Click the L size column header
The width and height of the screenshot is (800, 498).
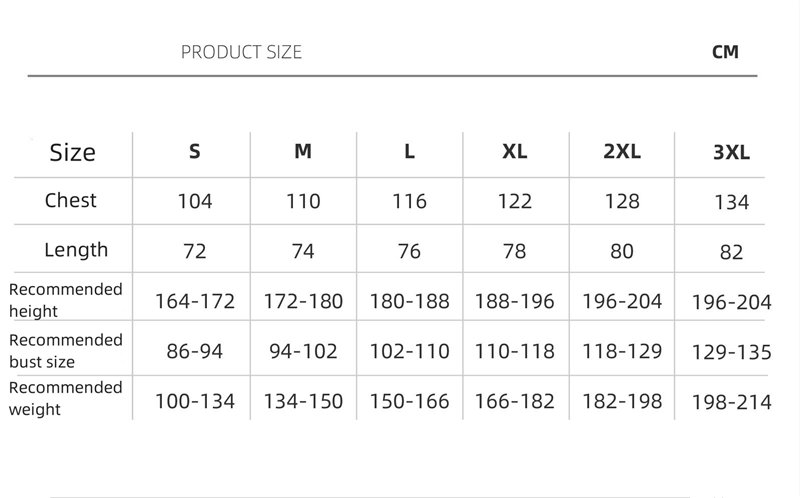coord(409,152)
